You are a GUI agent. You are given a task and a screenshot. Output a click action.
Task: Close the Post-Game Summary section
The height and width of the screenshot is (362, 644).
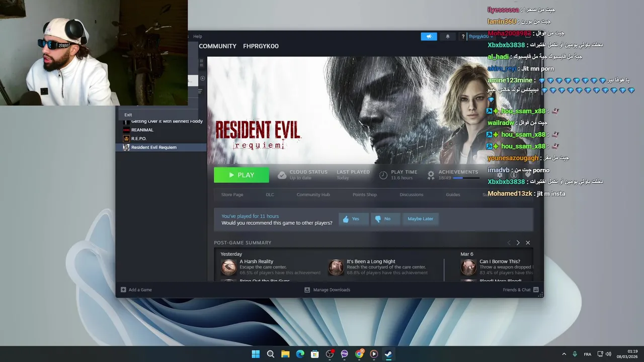[528, 243]
